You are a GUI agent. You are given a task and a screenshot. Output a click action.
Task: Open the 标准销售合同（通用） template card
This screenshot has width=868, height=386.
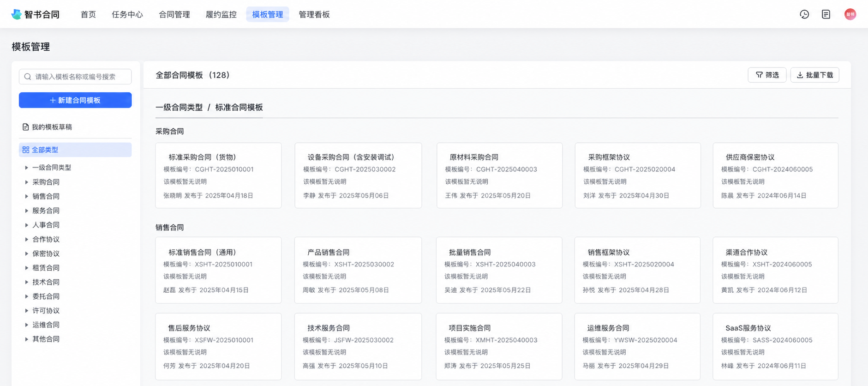pos(218,270)
